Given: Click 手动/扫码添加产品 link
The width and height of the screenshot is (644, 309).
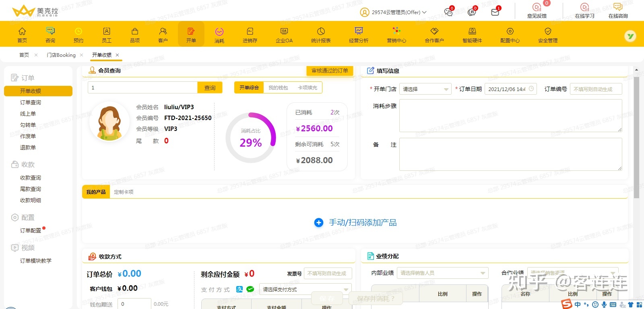Looking at the screenshot, I should click(x=363, y=222).
